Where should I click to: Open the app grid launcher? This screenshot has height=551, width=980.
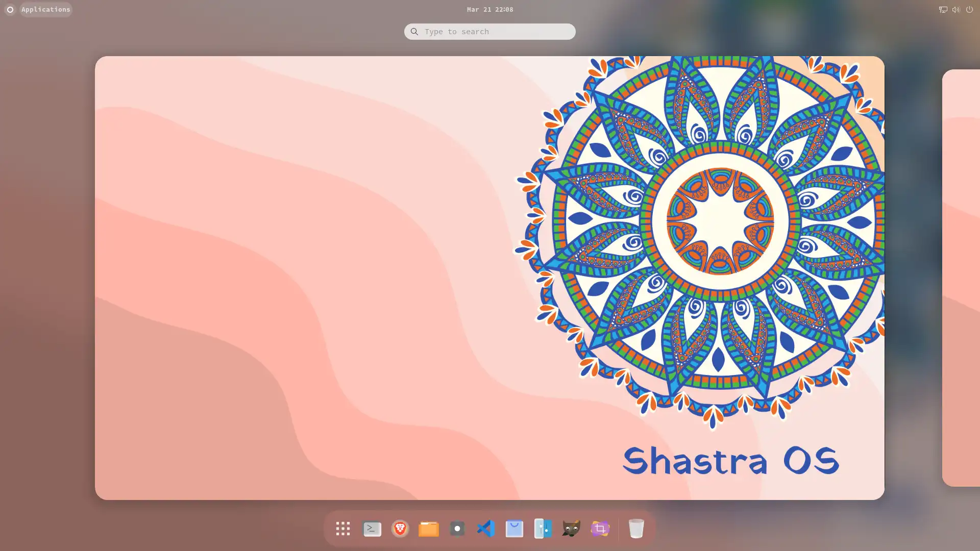(342, 528)
